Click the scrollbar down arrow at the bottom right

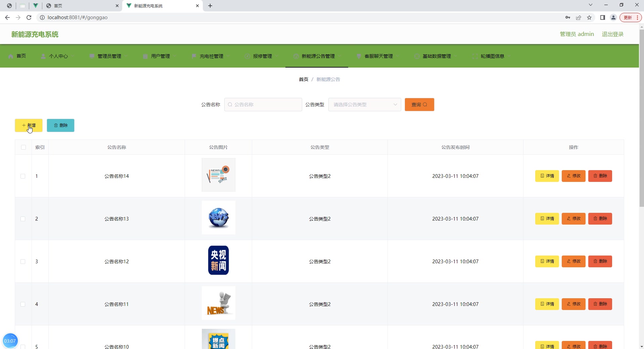641,346
